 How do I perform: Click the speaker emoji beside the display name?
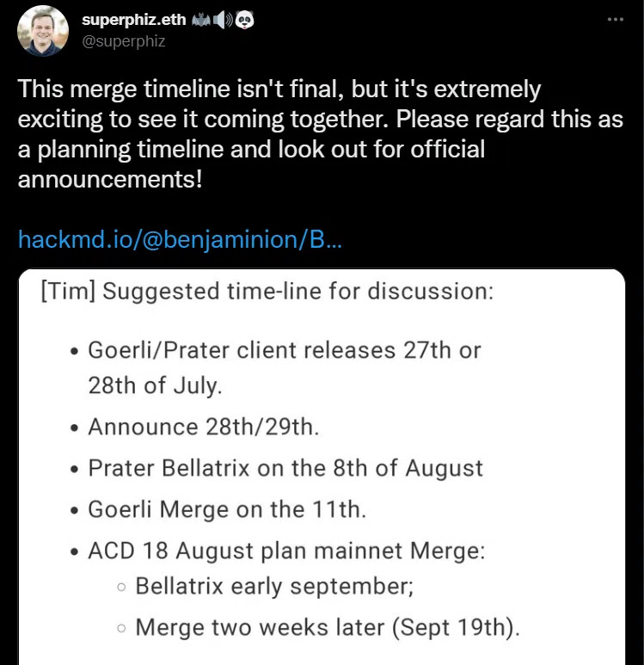[x=224, y=20]
